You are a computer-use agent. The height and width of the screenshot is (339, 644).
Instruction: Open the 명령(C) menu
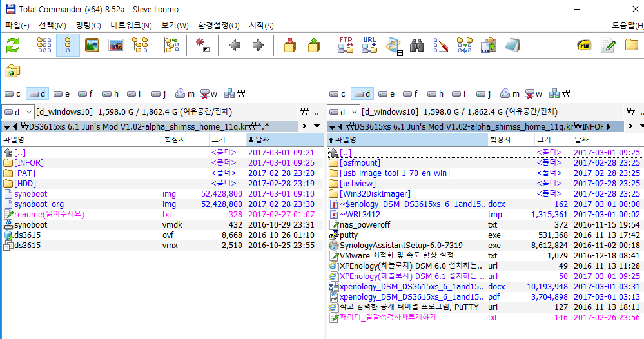pyautogui.click(x=88, y=25)
